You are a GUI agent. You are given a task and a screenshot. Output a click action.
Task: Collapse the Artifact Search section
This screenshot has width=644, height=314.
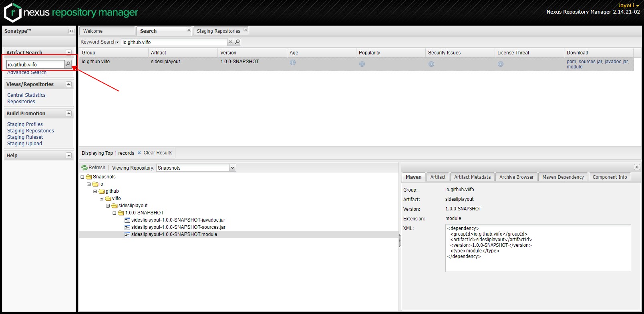[x=68, y=52]
